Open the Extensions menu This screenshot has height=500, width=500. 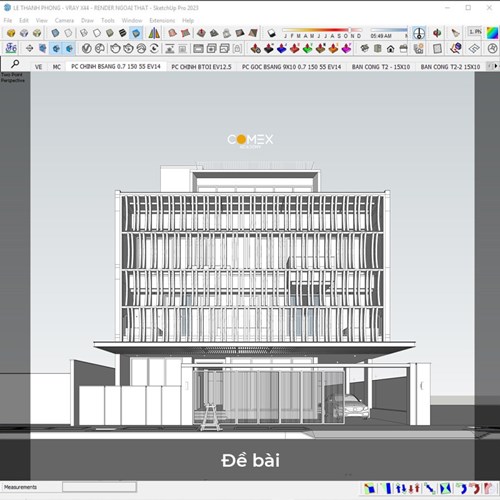162,21
